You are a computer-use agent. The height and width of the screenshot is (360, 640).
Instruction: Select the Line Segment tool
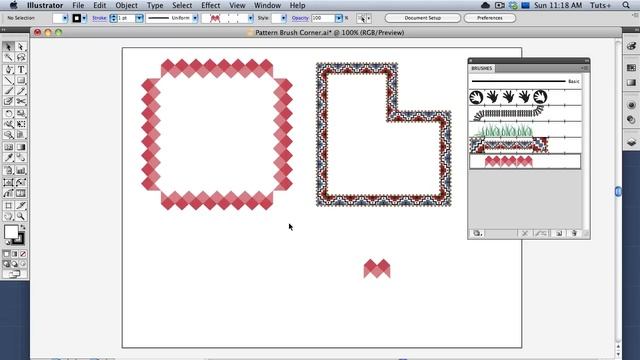[x=8, y=80]
